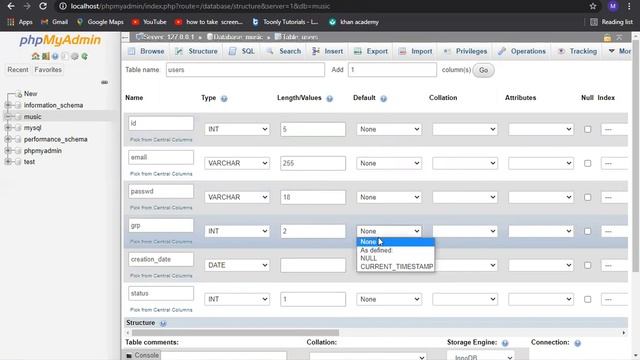Click browser back arrow

11,6
